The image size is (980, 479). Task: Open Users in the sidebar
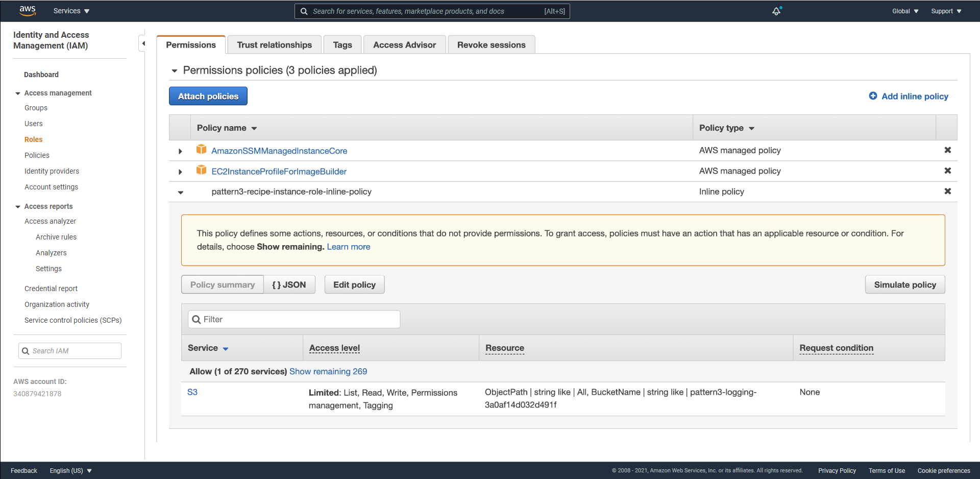click(34, 124)
